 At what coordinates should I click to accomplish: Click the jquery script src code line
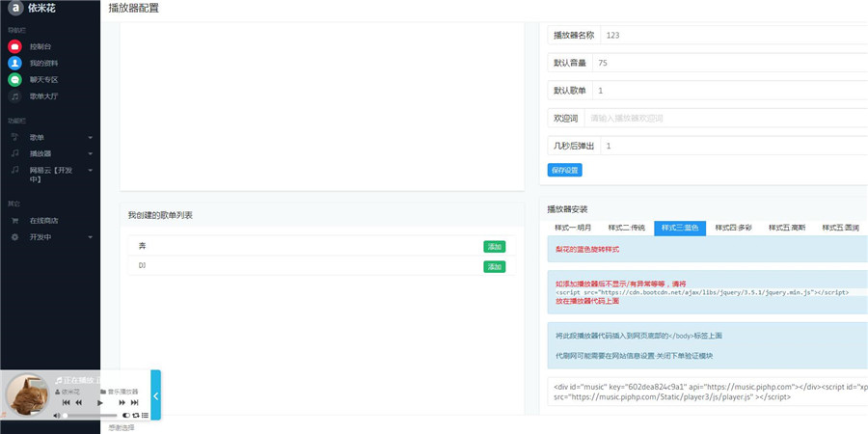click(702, 291)
